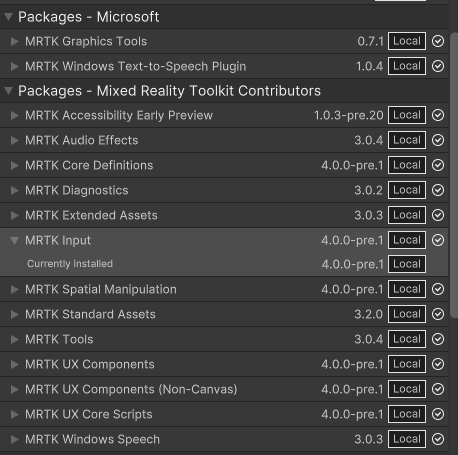Viewport: 458px width, 455px height.
Task: Click the package list vertical scrollbar
Action: [x=454, y=175]
